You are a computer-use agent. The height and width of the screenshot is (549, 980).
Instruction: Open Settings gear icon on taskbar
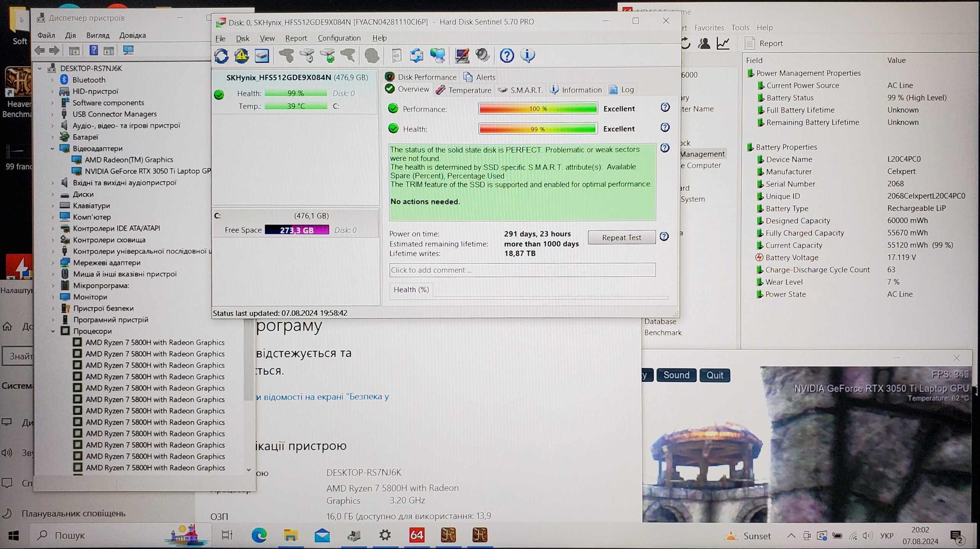[x=385, y=535]
